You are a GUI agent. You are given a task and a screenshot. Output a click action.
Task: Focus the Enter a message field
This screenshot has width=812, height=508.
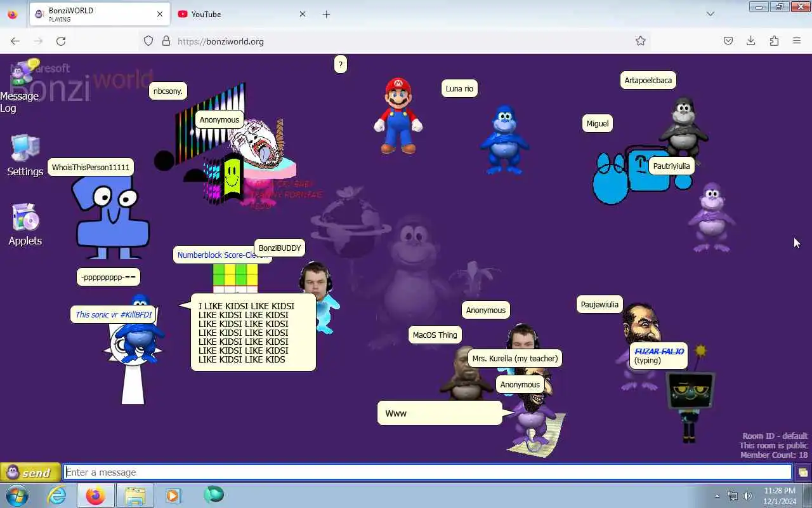[x=428, y=472]
